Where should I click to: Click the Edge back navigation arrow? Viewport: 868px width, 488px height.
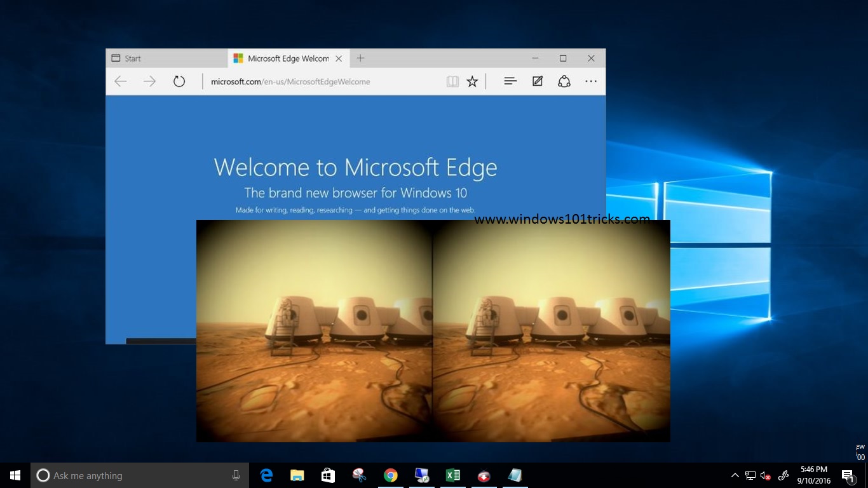point(120,81)
